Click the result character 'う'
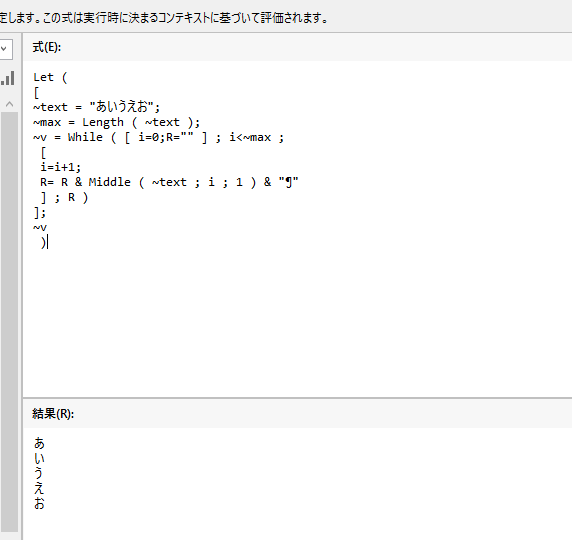The image size is (572, 540). coord(39,473)
